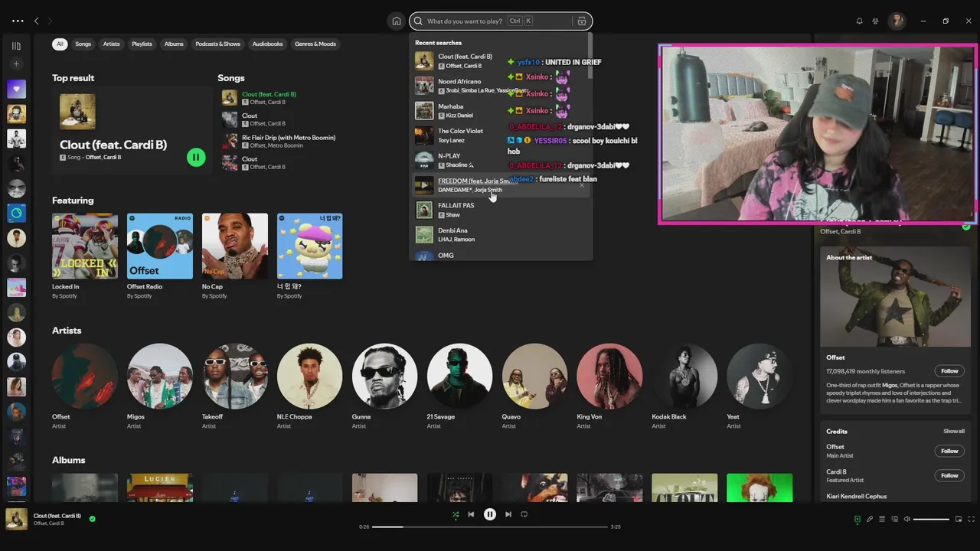The height and width of the screenshot is (551, 980).
Task: Open Browse icon inside search bar
Action: click(x=582, y=21)
